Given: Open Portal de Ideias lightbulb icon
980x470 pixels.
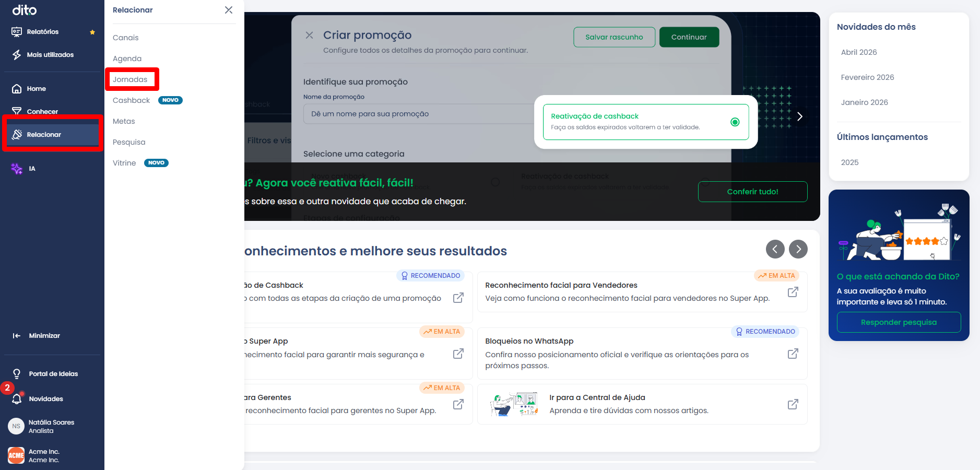Looking at the screenshot, I should pyautogui.click(x=17, y=374).
